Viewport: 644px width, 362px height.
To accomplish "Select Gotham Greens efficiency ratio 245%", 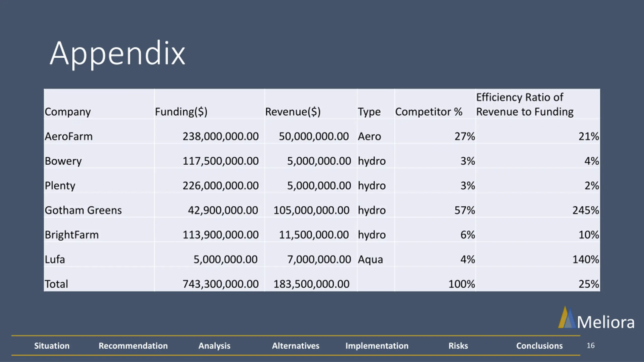I will tap(586, 210).
